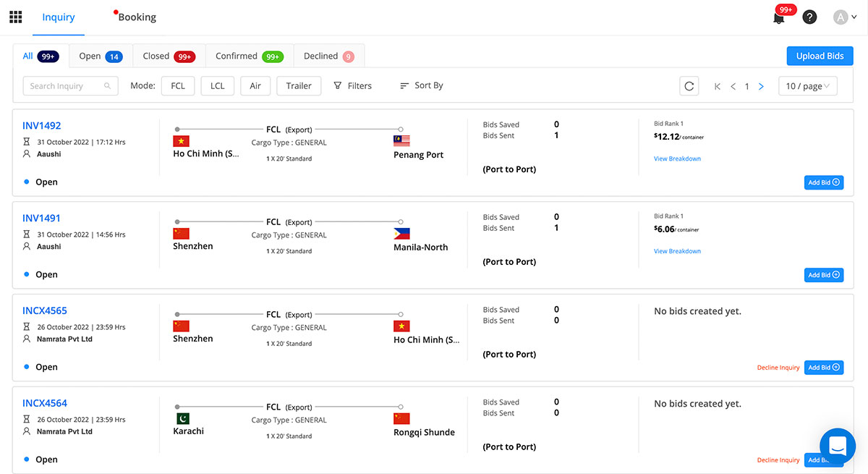Open the user avatar account menu

click(845, 17)
